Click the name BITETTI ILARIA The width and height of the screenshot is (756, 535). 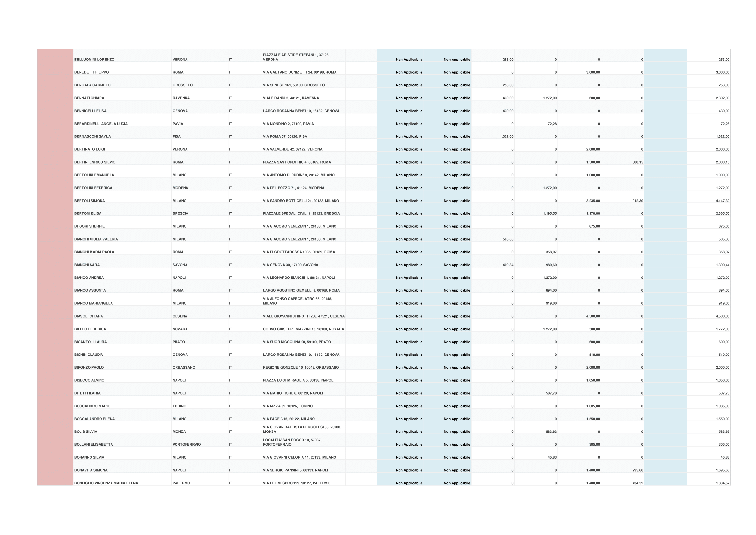(x=87, y=394)
